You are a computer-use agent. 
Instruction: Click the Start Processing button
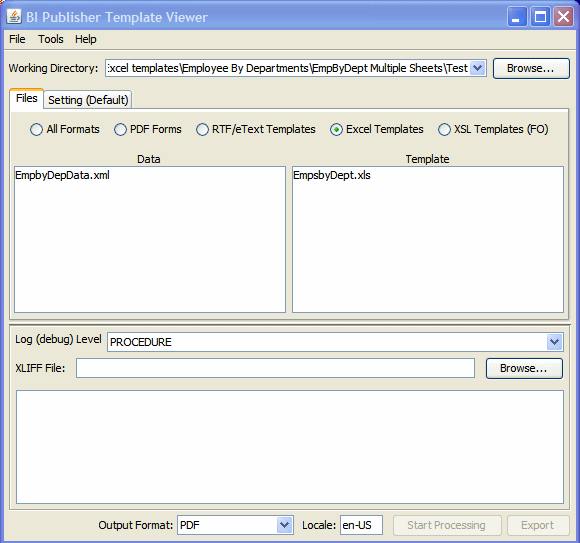click(x=447, y=525)
